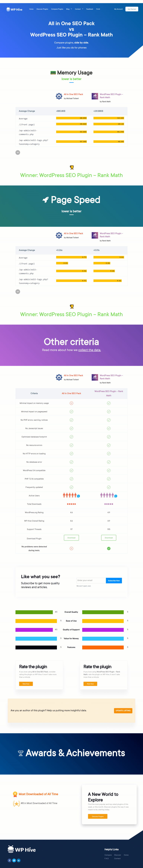Toggle the red cross for Minimal impact on memory usage
The height and width of the screenshot is (868, 143).
click(x=71, y=403)
